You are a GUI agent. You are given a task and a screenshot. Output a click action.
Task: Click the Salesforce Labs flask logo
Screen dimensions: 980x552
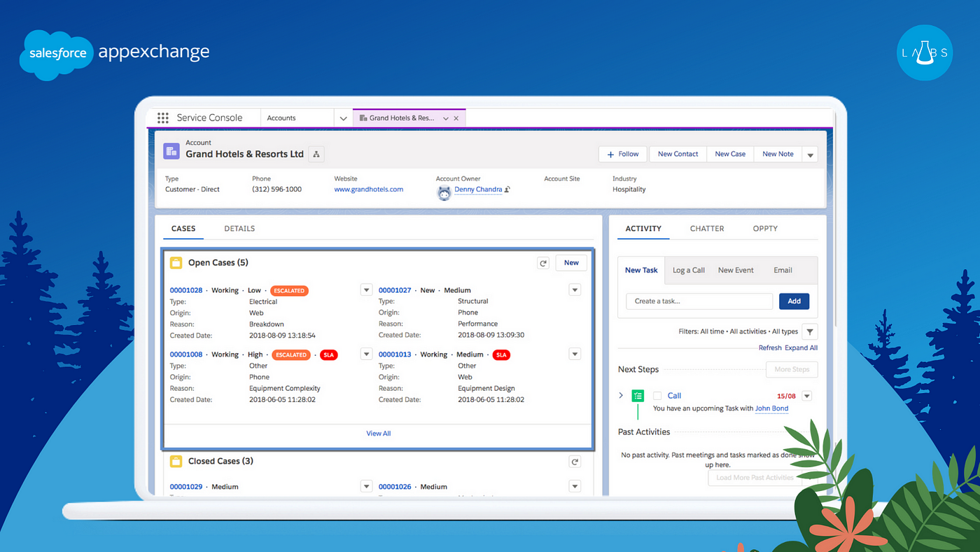(x=925, y=53)
